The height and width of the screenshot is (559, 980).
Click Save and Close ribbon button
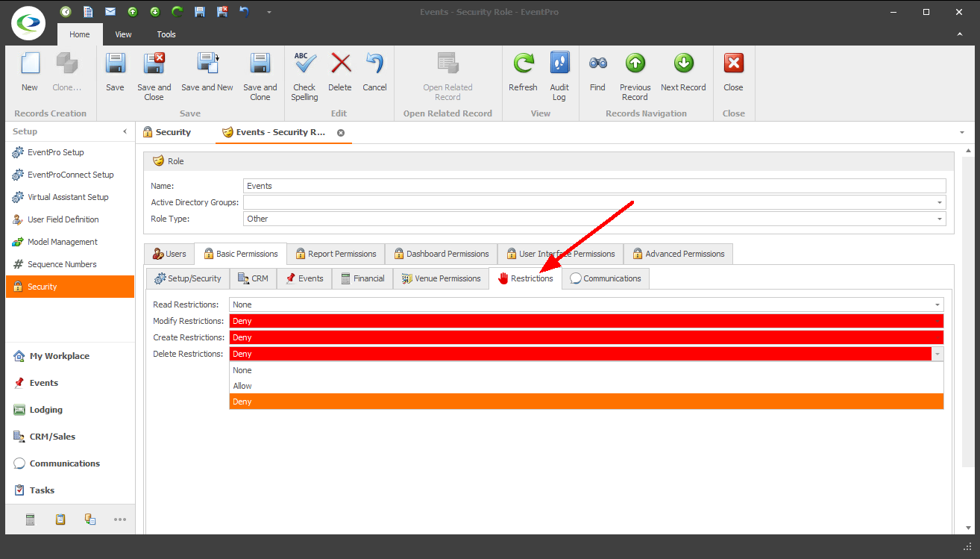pos(154,76)
